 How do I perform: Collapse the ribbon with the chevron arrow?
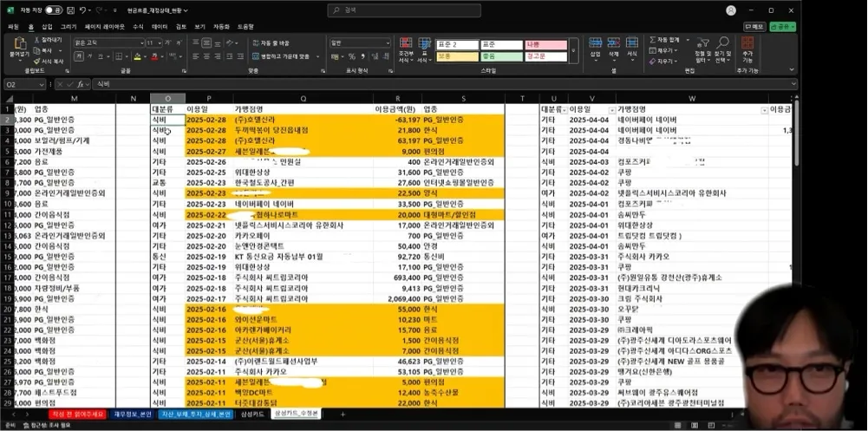791,69
